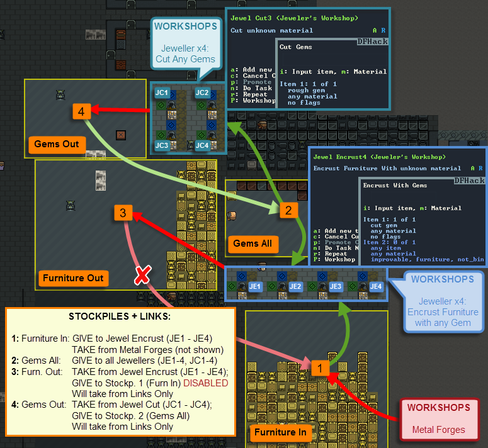
Task: Select the brown X-marked bin in Gems Out stockpile
Action: [121, 135]
